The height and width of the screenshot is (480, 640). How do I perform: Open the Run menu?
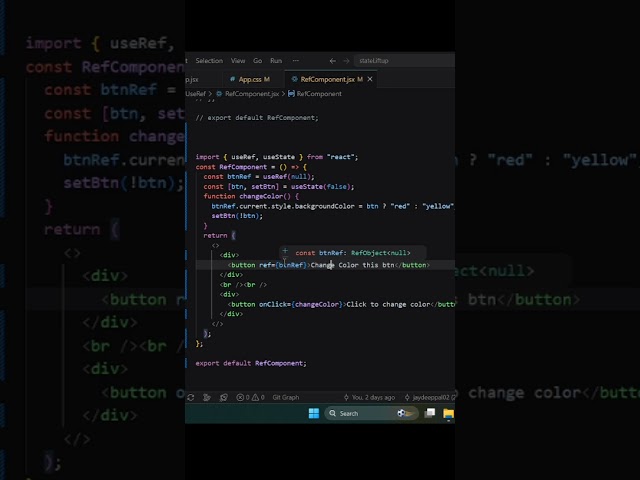coord(276,61)
